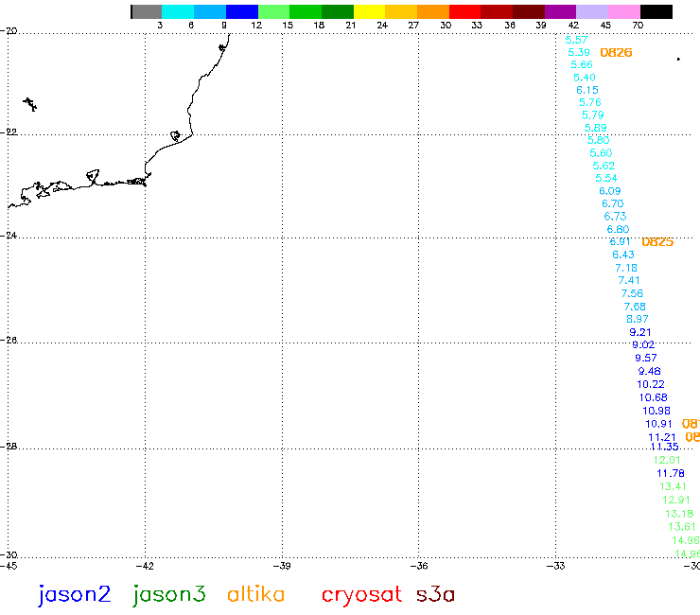The width and height of the screenshot is (700, 615).
Task: Click the isolated black dot near top right
Action: (678, 59)
